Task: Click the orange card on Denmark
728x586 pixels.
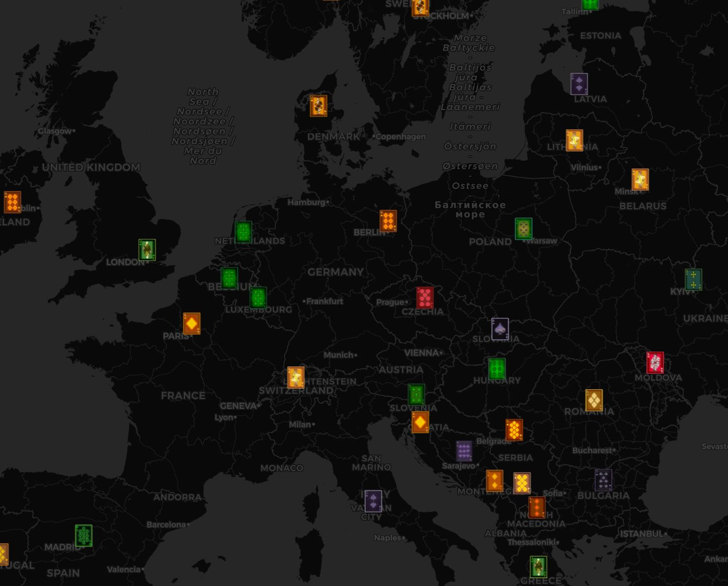Action: (x=318, y=105)
